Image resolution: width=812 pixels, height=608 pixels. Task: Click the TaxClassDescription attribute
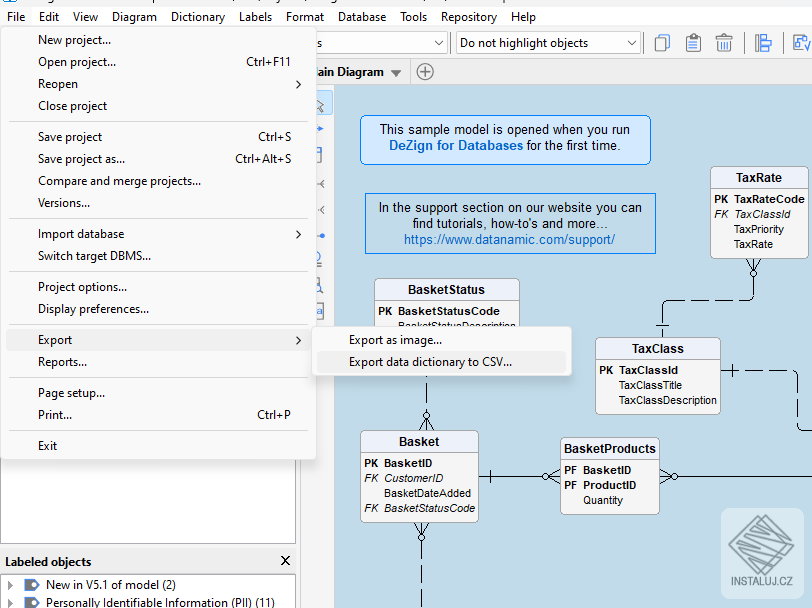[668, 400]
